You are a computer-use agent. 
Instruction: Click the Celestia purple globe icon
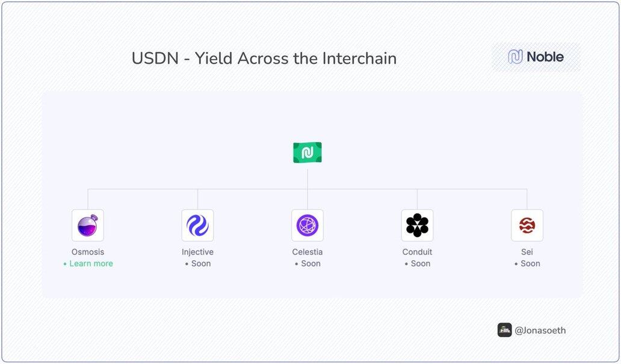307,226
